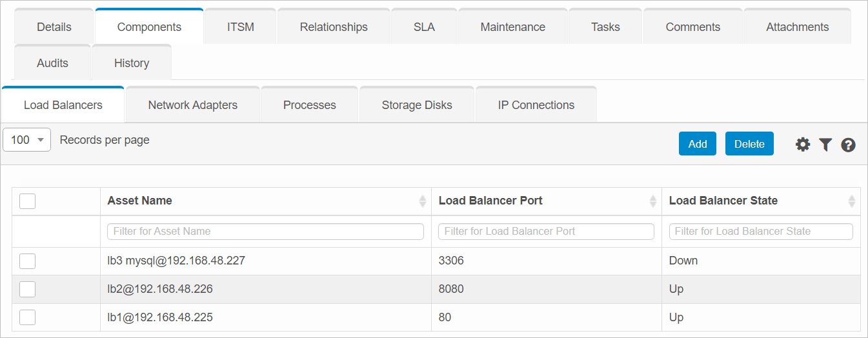Open the question mark help icon

[848, 144]
